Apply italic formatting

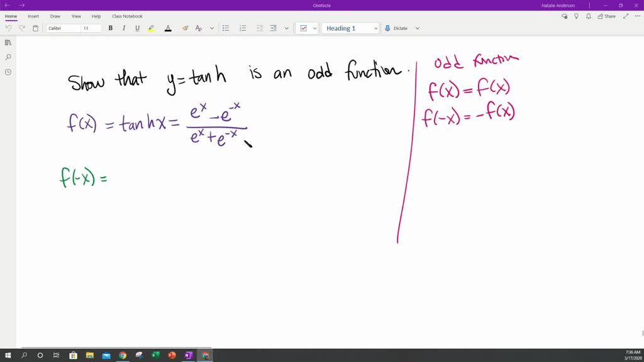coord(123,28)
